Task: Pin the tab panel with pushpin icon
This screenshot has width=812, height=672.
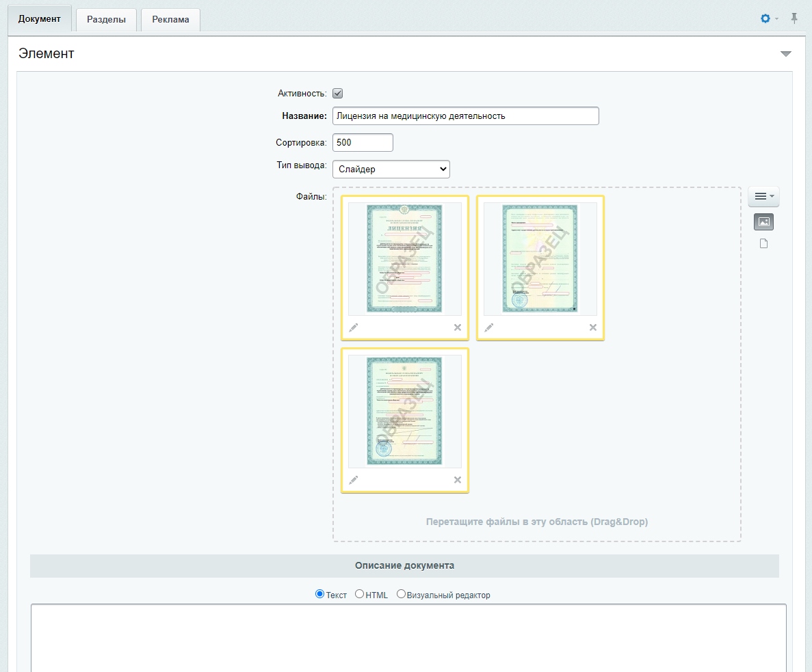Action: tap(794, 18)
